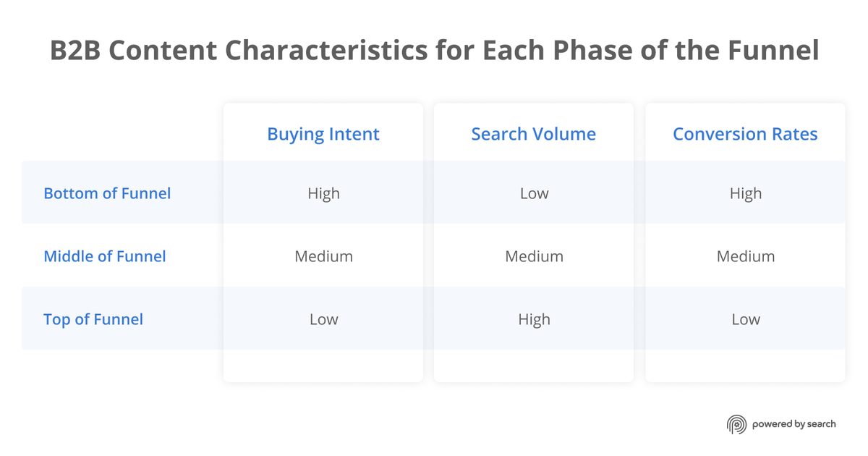Click Bottom of Funnel Conversion Rates 'High'

pyautogui.click(x=745, y=193)
